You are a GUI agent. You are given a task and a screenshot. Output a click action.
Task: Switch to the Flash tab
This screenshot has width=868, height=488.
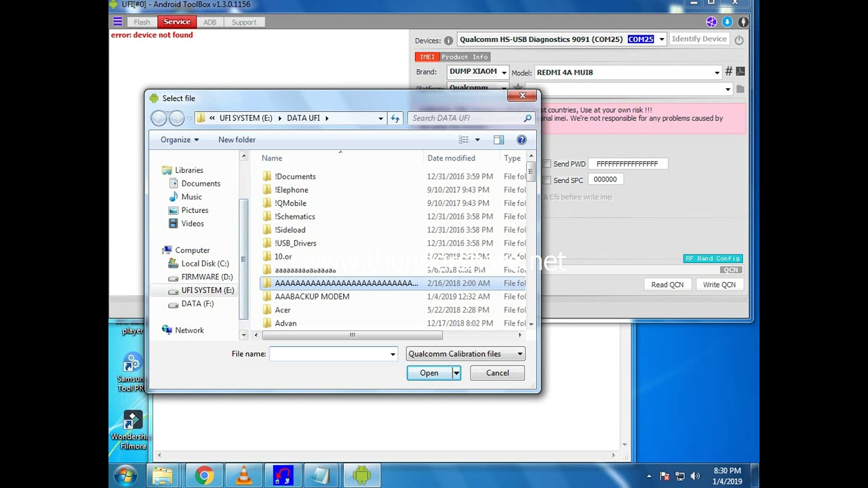click(142, 22)
